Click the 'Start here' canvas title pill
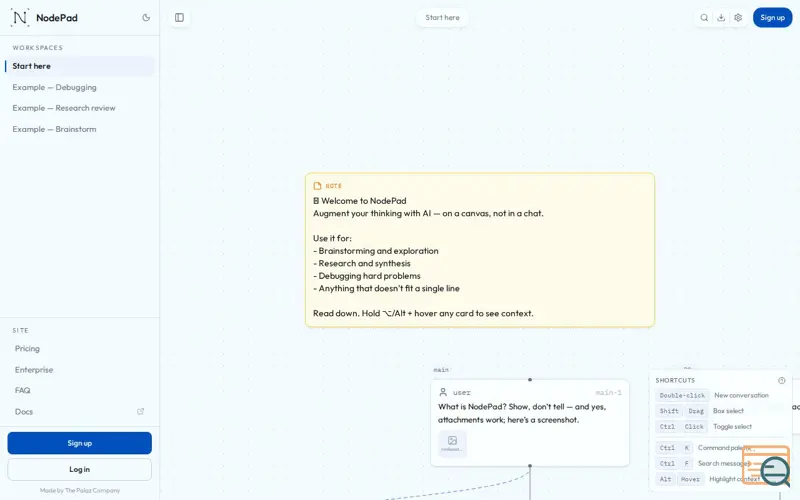This screenshot has height=500, width=800. coord(442,17)
